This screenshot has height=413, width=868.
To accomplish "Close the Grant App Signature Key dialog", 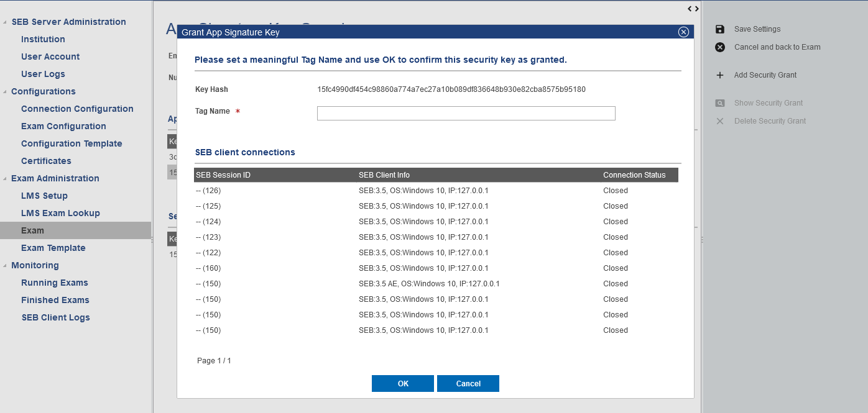I will 683,32.
